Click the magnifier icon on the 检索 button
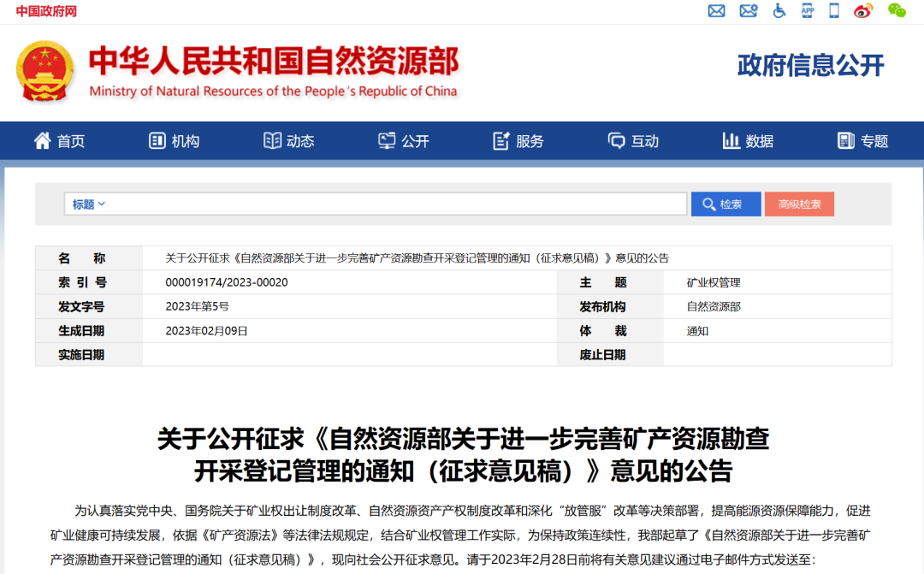This screenshot has width=924, height=574. tap(709, 204)
